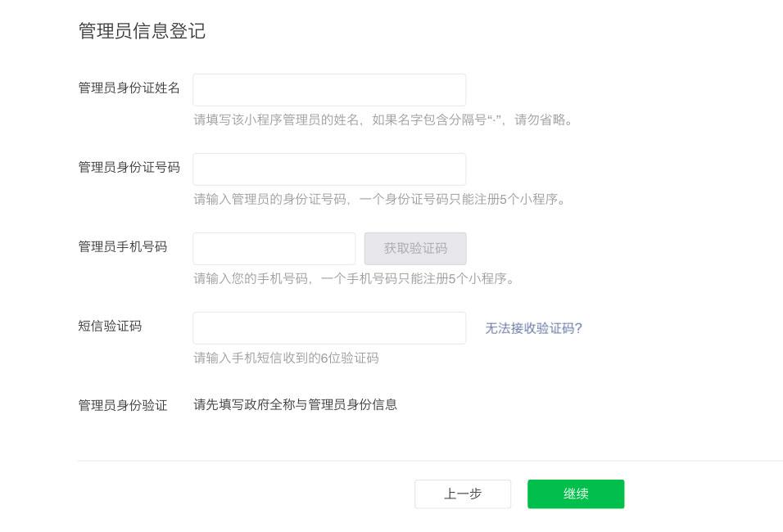Click the 上一步 button

click(x=463, y=494)
